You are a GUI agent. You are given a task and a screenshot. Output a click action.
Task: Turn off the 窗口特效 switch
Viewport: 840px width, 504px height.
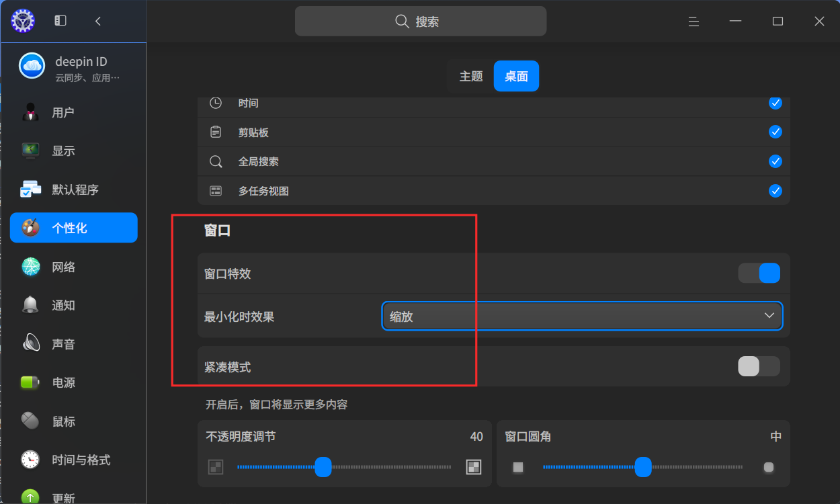tap(759, 273)
